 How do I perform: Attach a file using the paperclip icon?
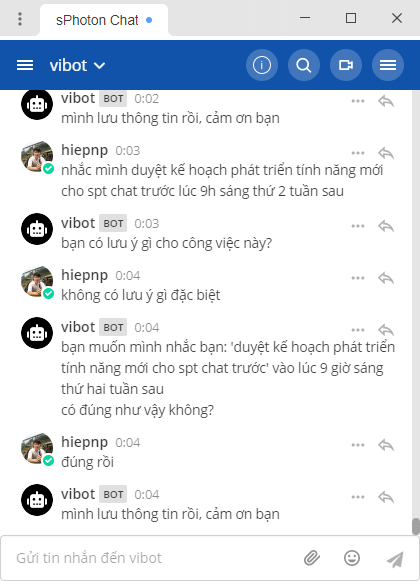311,558
